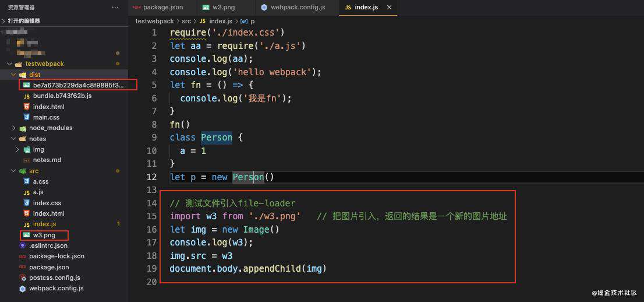Viewport: 644px width, 302px height.
Task: Place cursor on require('./index.css') line
Action: [x=227, y=33]
